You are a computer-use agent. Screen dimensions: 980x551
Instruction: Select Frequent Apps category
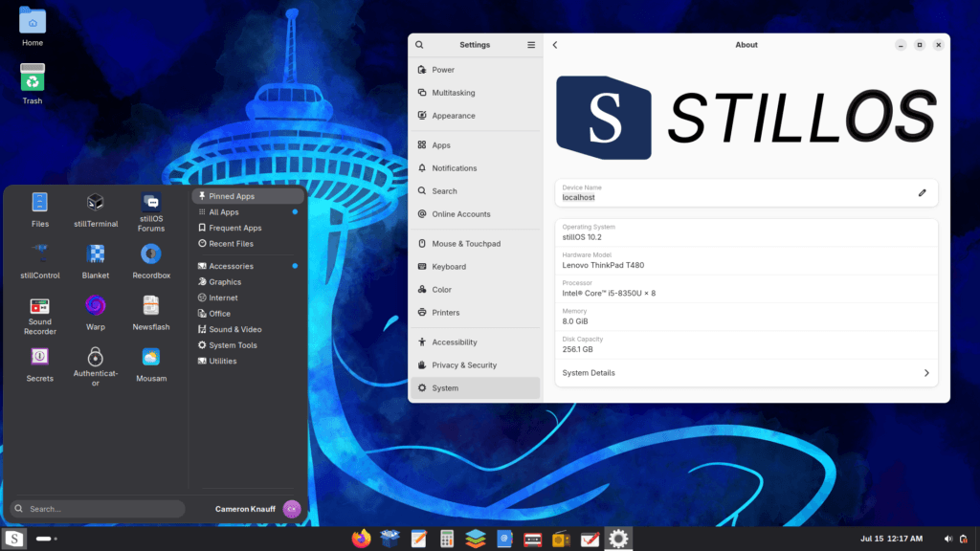coord(248,228)
